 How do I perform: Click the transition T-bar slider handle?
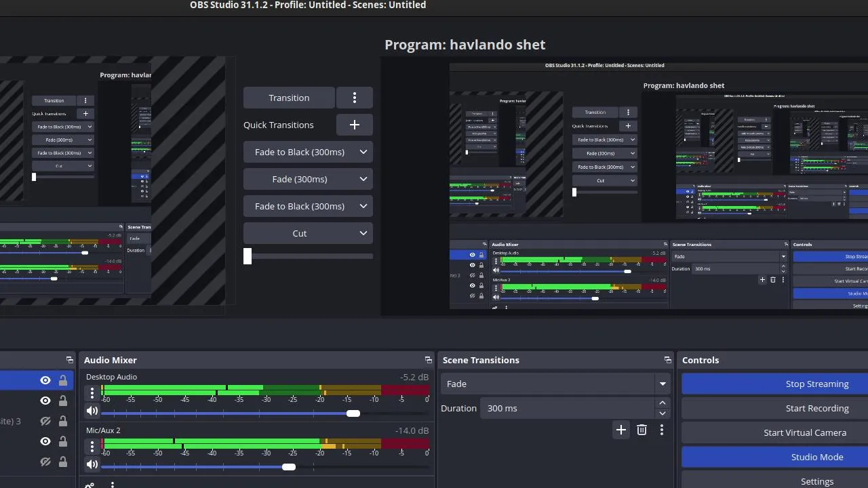[248, 256]
